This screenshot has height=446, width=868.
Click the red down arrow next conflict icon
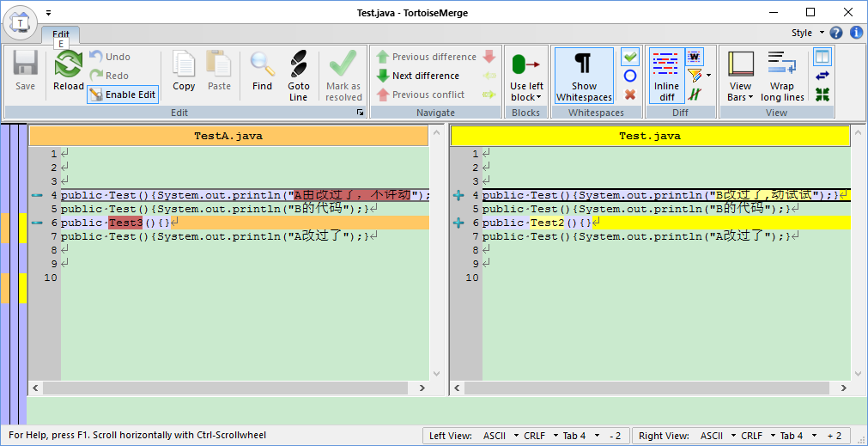tap(489, 57)
